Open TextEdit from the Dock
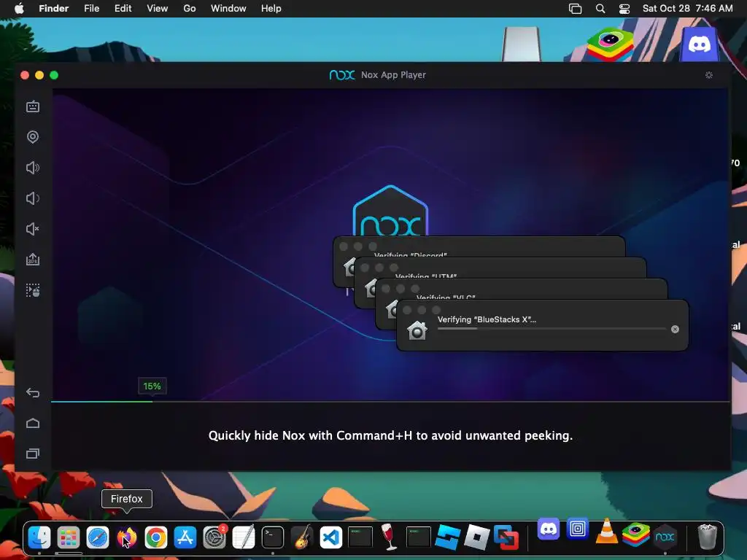This screenshot has width=747, height=560. coord(244,537)
